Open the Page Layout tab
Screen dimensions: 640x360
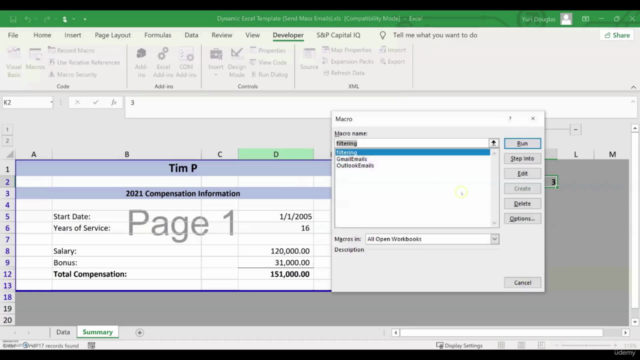click(x=113, y=35)
